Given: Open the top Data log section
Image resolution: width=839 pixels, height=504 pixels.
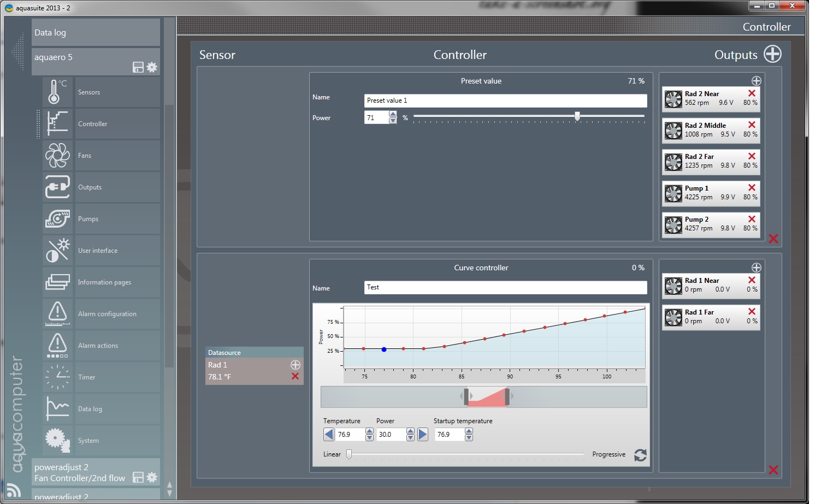Looking at the screenshot, I should tap(96, 32).
